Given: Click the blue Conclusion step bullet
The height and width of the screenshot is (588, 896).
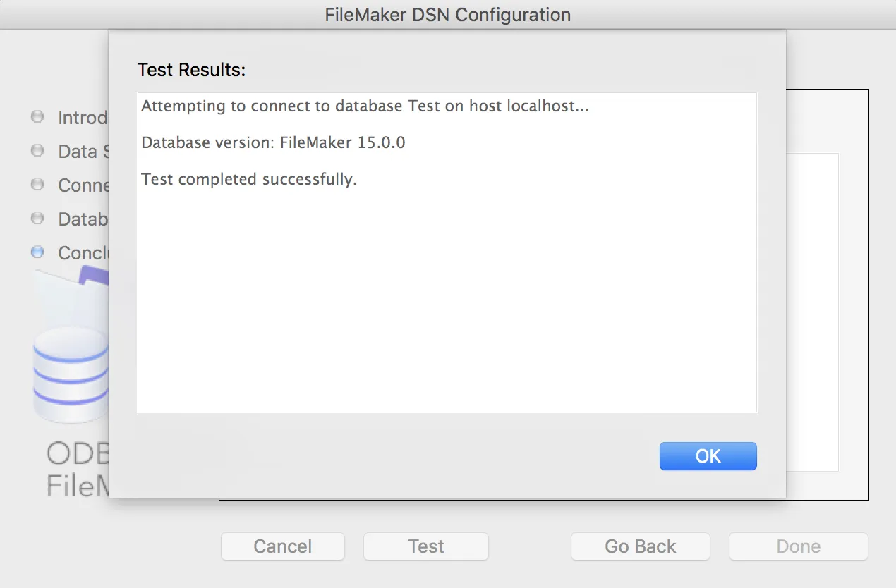Looking at the screenshot, I should coord(37,252).
